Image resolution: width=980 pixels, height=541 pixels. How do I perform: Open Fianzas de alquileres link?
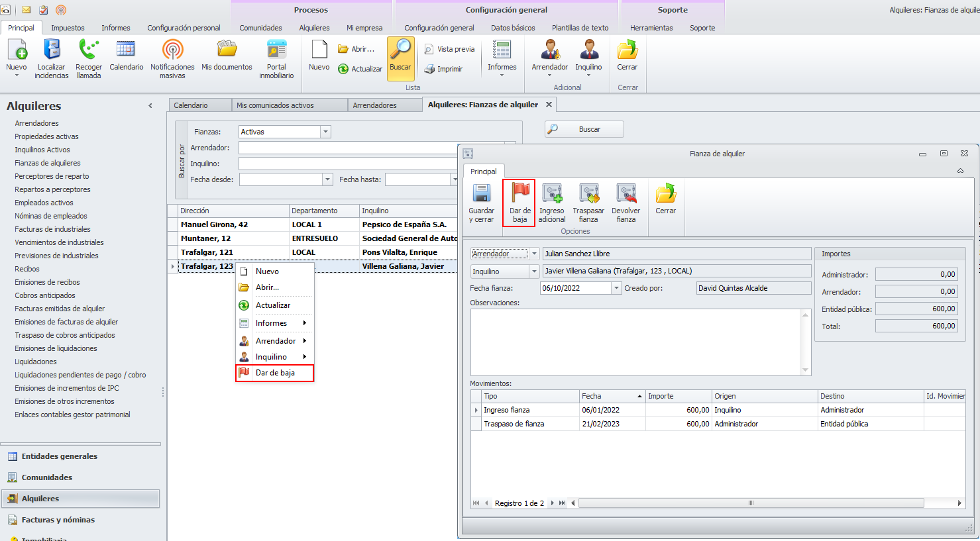pos(48,163)
